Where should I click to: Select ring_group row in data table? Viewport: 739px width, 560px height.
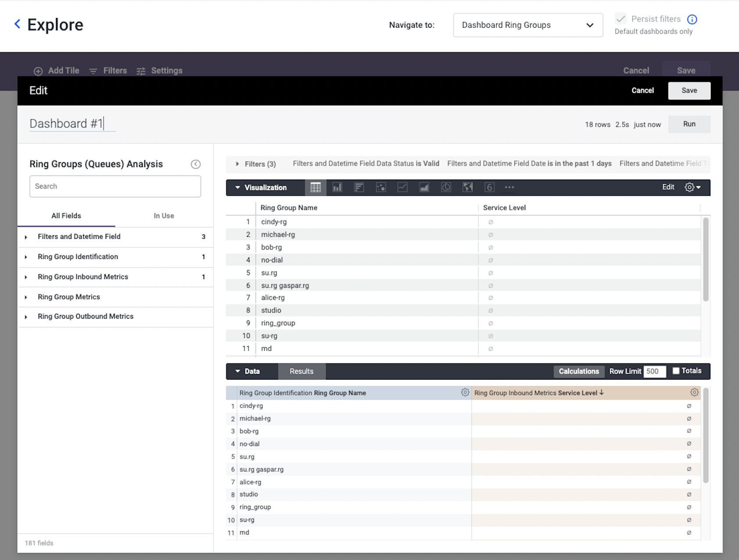click(463, 507)
